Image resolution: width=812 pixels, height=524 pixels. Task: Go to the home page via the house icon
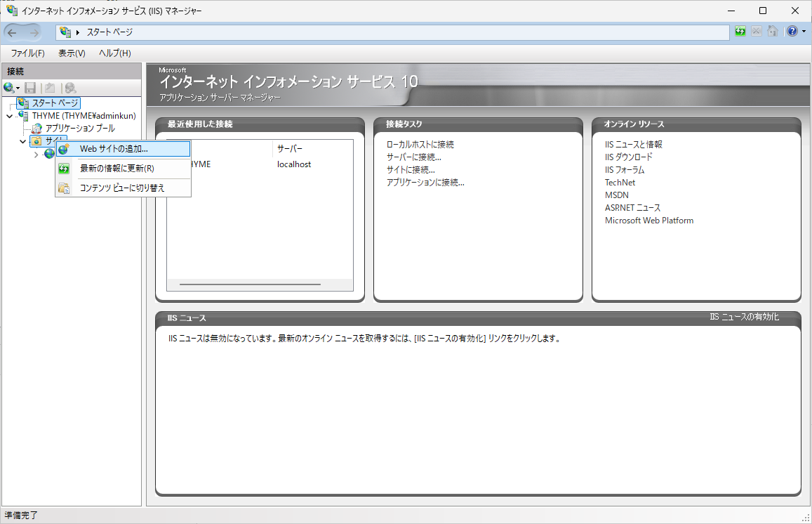pos(773,32)
